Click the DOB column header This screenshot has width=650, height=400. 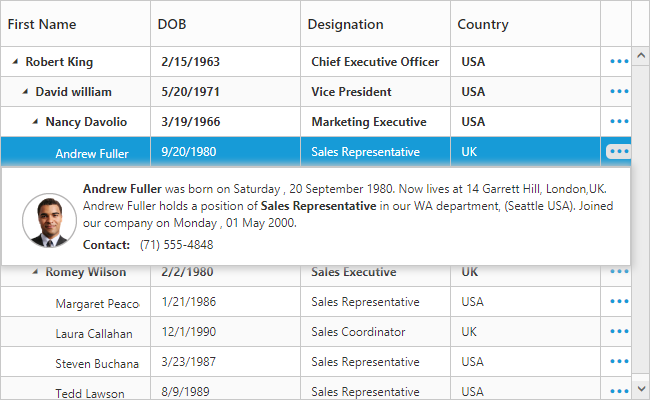pos(172,24)
